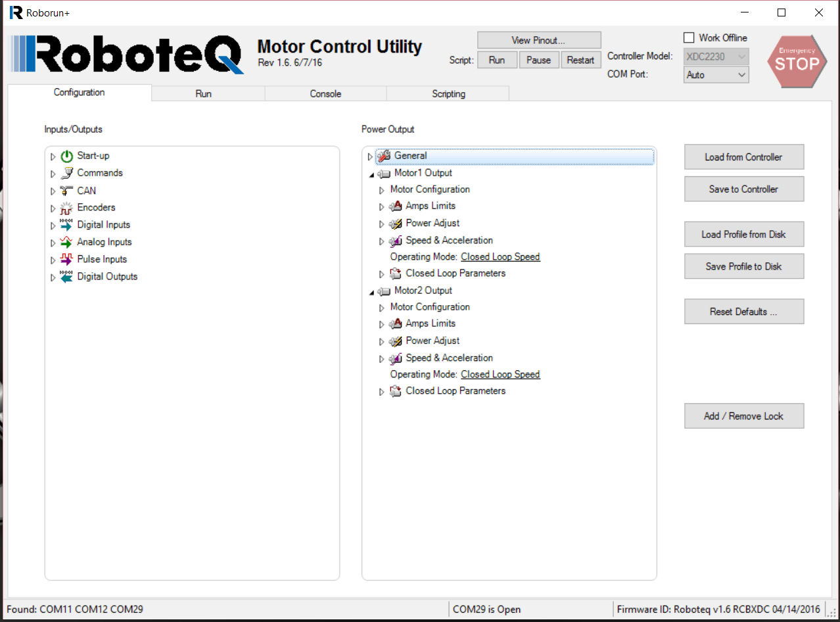Expand the Digital Outputs node

[x=53, y=277]
